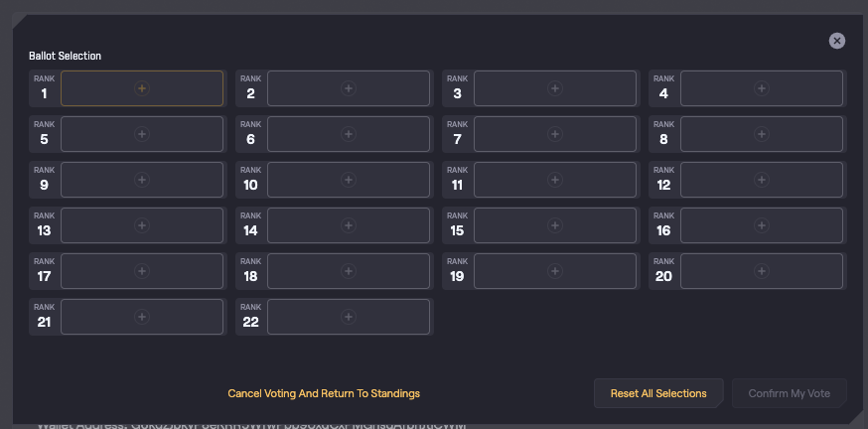
Task: Click the Confirm My Vote button
Action: click(x=790, y=393)
